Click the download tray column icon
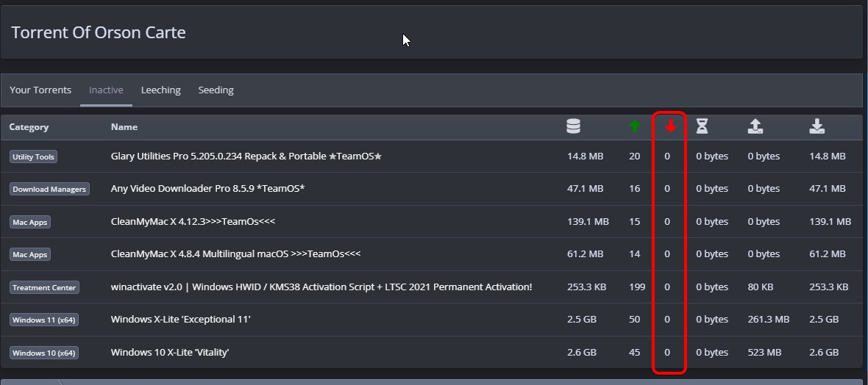The width and height of the screenshot is (868, 385). pos(817,126)
